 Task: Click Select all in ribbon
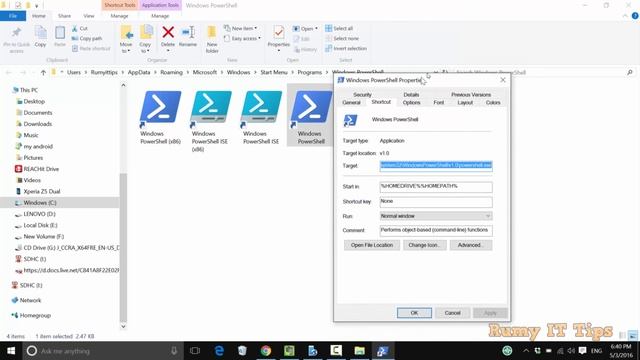point(339,29)
